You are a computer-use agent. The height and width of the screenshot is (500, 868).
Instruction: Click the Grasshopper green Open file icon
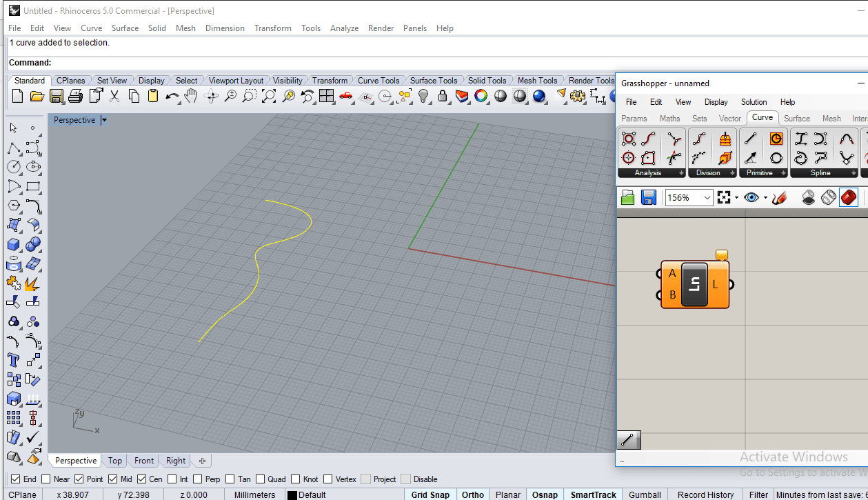[x=627, y=198]
